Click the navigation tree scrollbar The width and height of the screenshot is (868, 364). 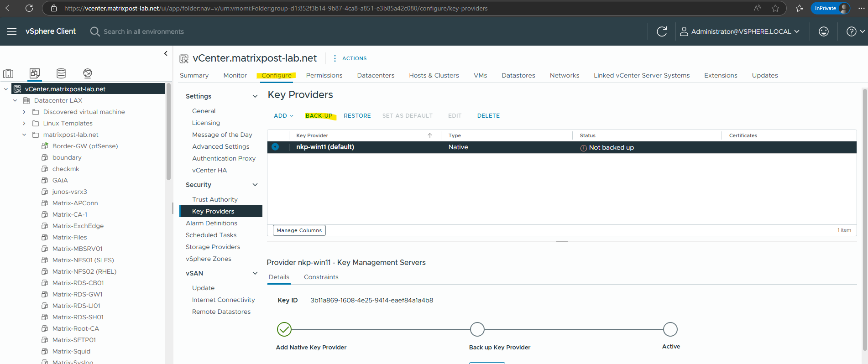click(168, 132)
